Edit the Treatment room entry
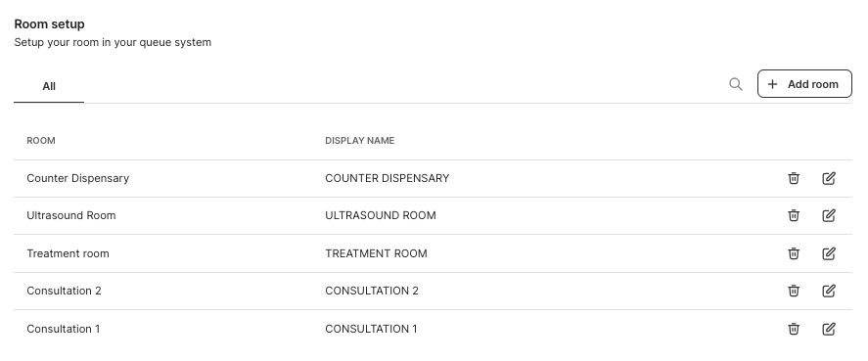868x361 pixels. pos(829,253)
